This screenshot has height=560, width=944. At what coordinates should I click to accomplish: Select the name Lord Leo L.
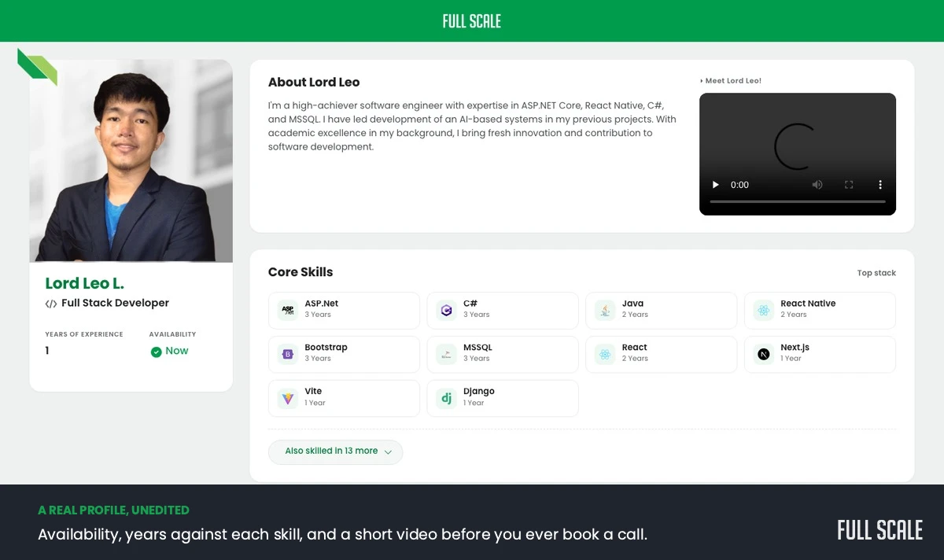[x=85, y=283]
